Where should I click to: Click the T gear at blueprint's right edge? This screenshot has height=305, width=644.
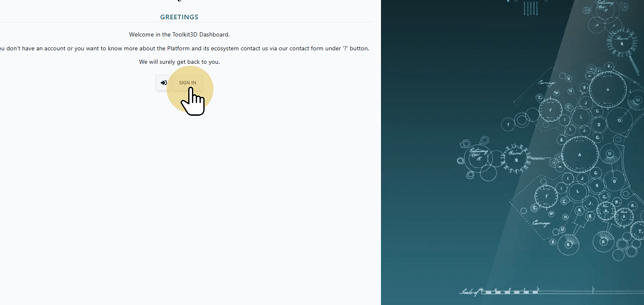638,230
